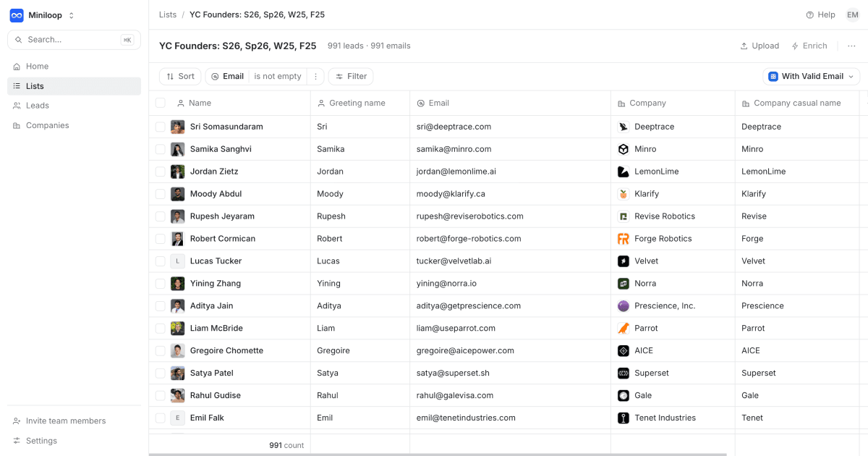The image size is (868, 456).
Task: Click the Prescience, Inc. logo icon
Action: 624,306
